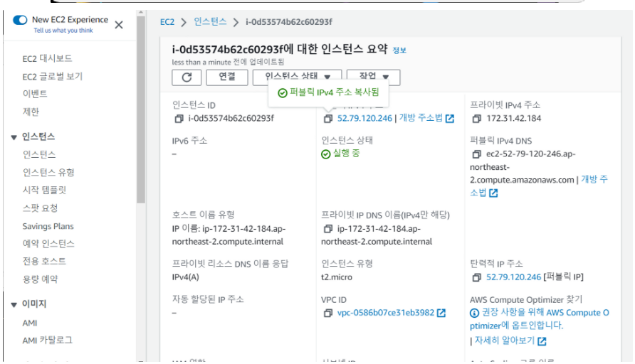Open the elastic IP 52.79.120.246 link
The image size is (635, 364).
513,277
